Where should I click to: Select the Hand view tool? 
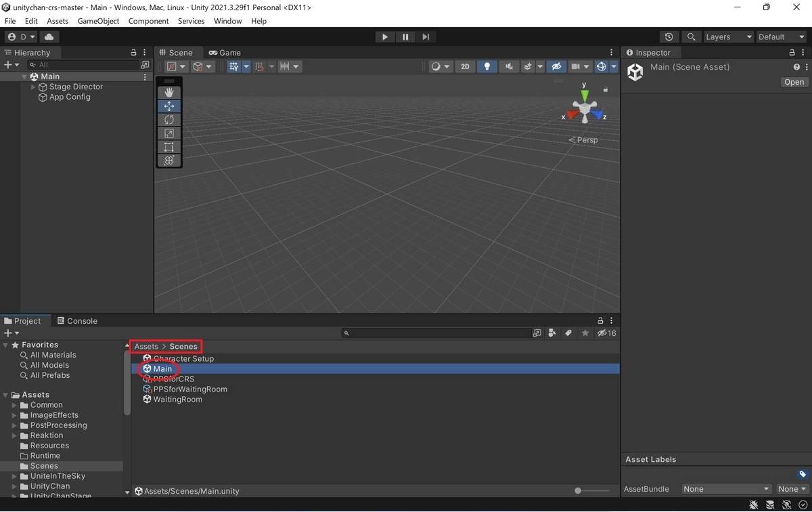(169, 92)
